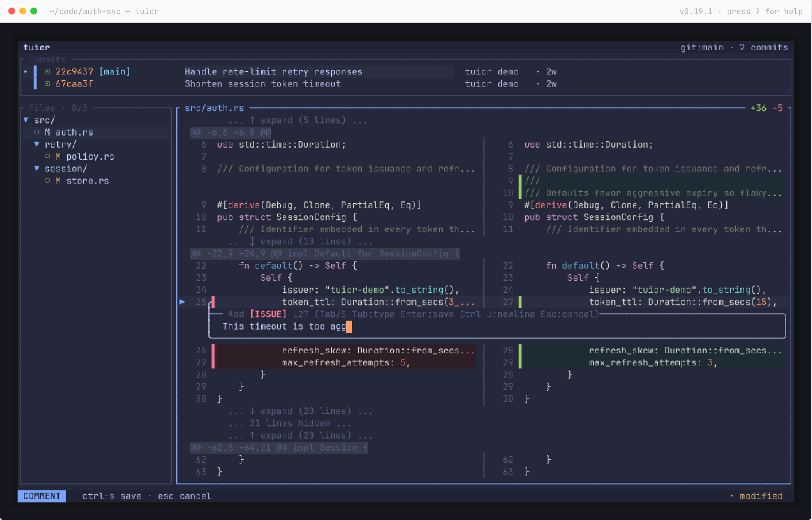The image size is (812, 520).
Task: Click right-side line pub struct SessionConfig
Action: pyautogui.click(x=594, y=217)
